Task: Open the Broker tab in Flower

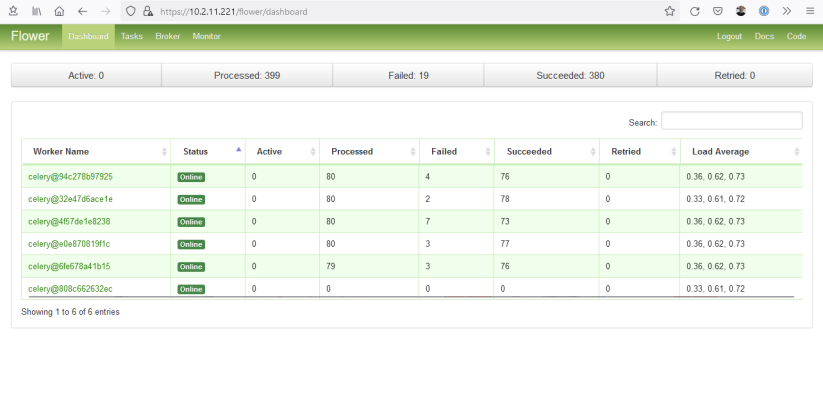Action: [167, 36]
